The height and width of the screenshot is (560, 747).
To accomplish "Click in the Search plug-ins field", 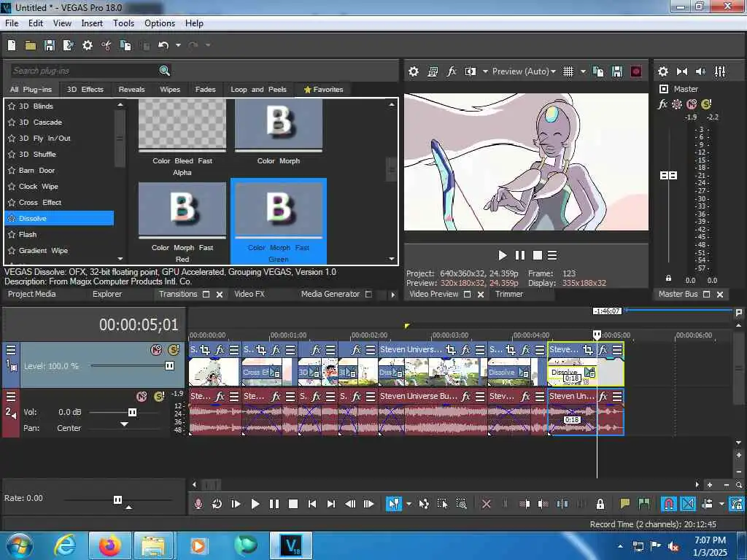I will pos(84,71).
